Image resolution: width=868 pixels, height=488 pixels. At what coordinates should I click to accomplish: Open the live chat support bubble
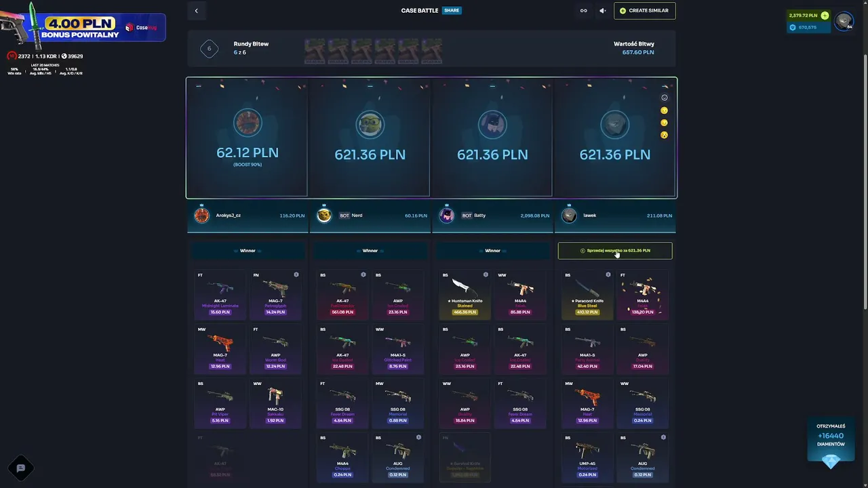point(20,468)
